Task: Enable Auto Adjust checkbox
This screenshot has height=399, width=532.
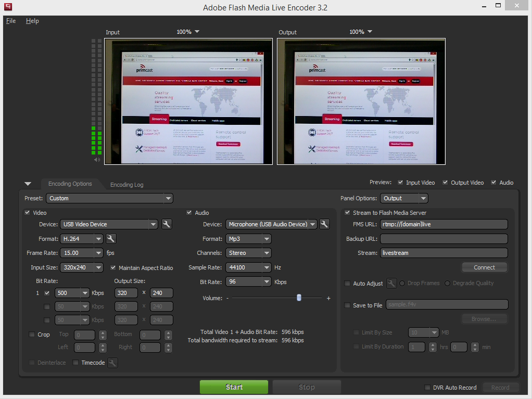Action: click(x=347, y=283)
